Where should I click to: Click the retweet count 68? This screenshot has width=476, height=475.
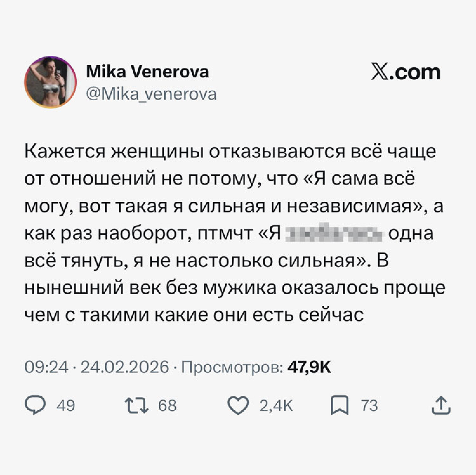167,406
